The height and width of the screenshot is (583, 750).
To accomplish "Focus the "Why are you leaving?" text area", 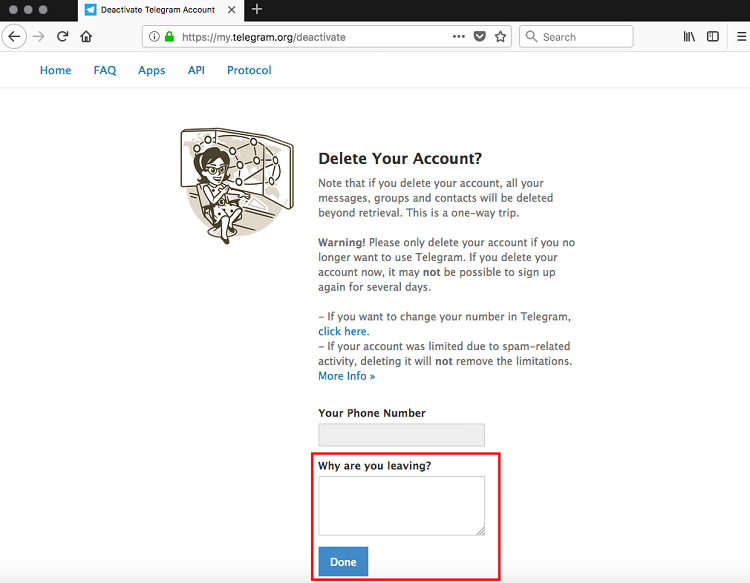I will (x=401, y=505).
